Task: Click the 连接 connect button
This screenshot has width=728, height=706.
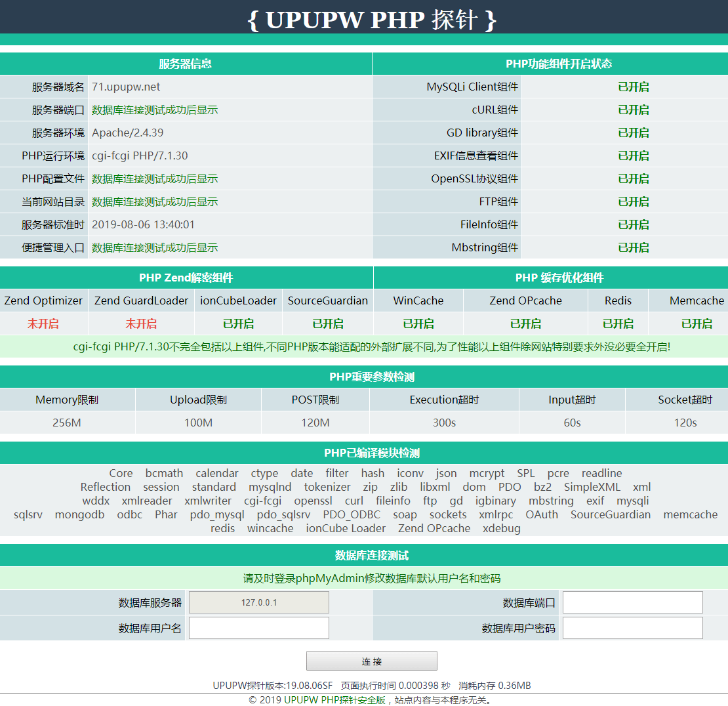Action: (371, 661)
